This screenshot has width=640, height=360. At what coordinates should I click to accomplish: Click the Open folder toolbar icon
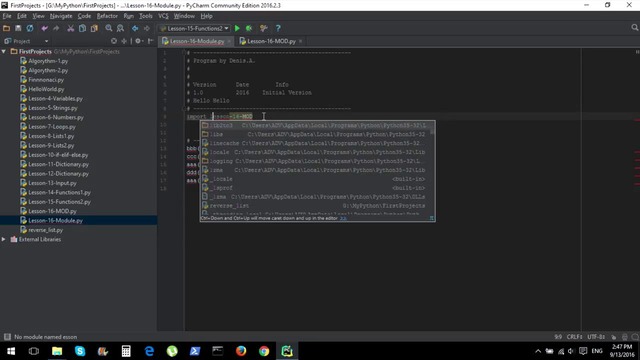coord(6,29)
